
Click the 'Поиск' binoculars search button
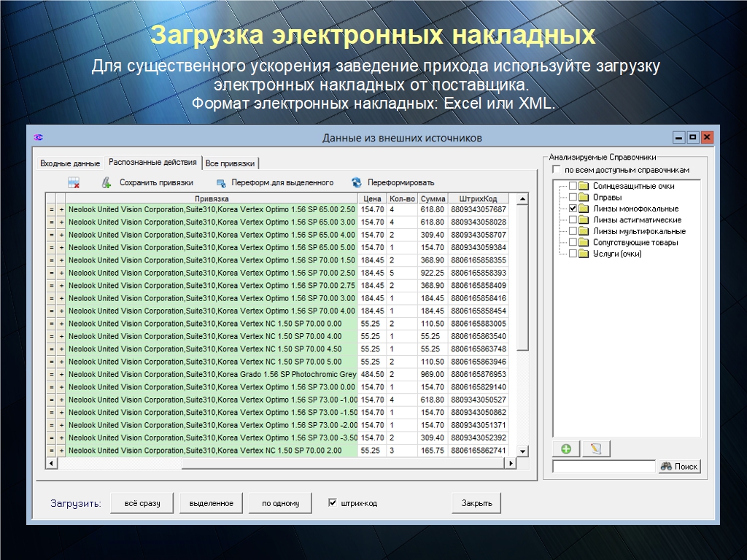[679, 467]
